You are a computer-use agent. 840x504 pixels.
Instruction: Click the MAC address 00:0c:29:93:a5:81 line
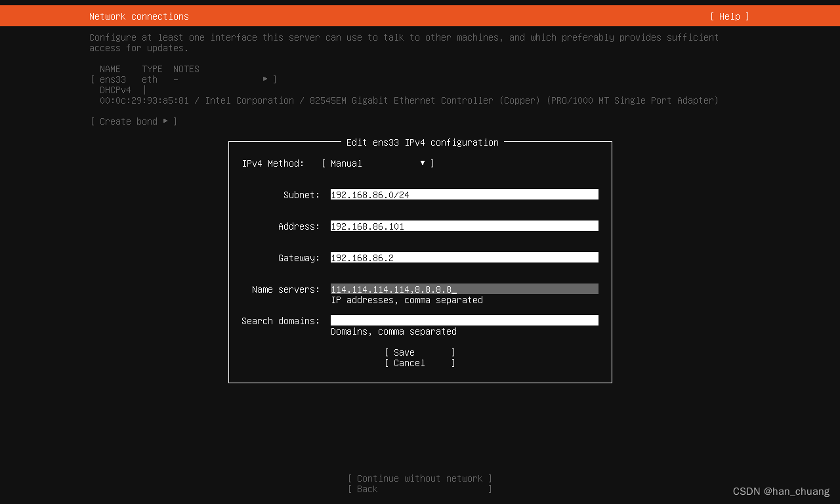point(409,100)
